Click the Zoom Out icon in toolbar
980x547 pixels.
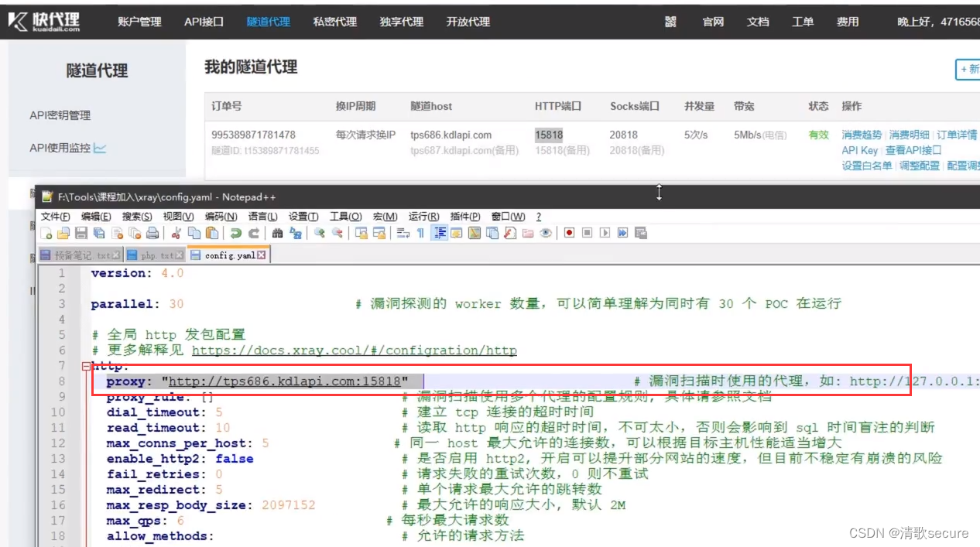tap(338, 233)
